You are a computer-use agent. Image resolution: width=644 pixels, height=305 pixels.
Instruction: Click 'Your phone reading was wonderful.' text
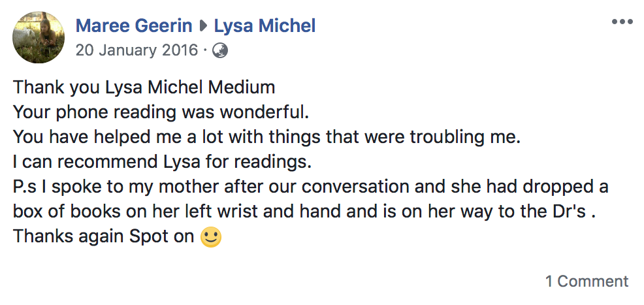click(161, 112)
